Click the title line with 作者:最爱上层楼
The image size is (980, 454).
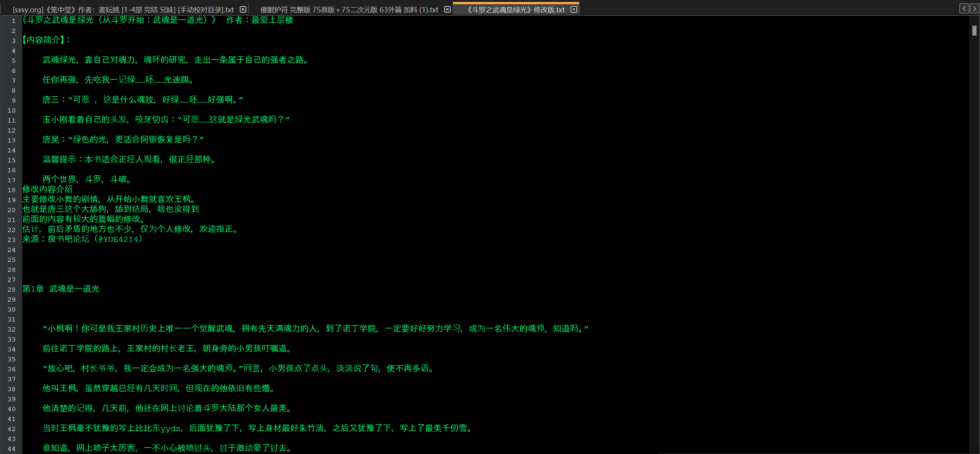click(x=158, y=20)
